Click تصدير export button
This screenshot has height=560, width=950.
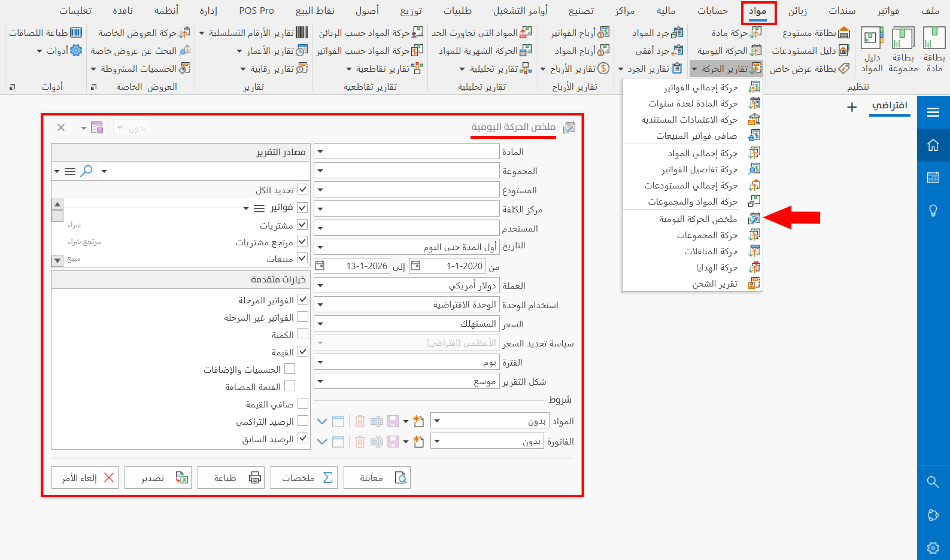158,477
